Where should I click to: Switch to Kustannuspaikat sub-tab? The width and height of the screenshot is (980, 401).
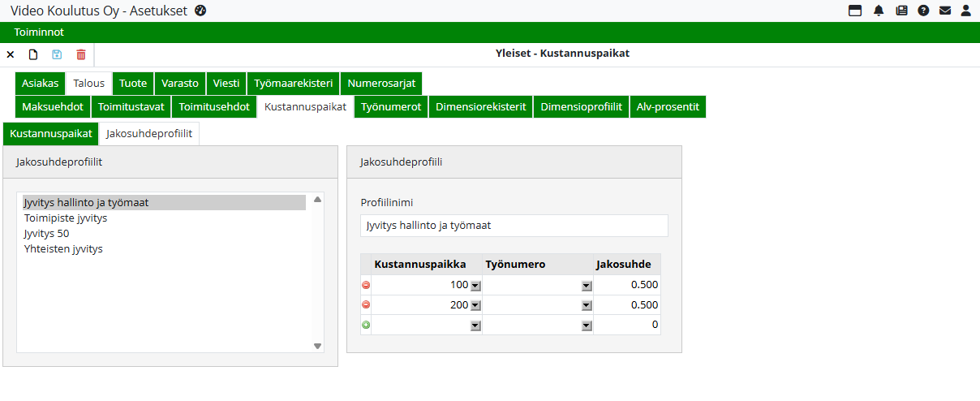point(51,134)
